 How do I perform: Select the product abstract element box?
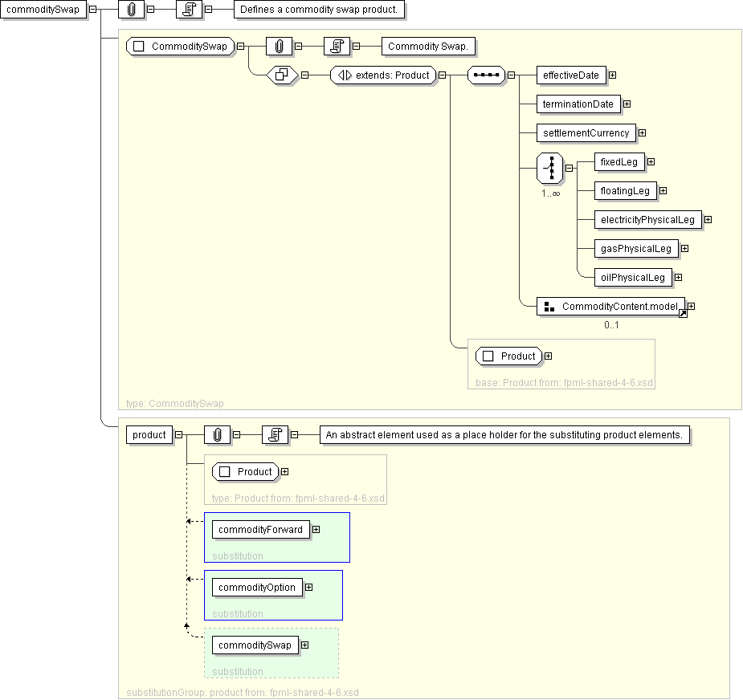click(149, 435)
